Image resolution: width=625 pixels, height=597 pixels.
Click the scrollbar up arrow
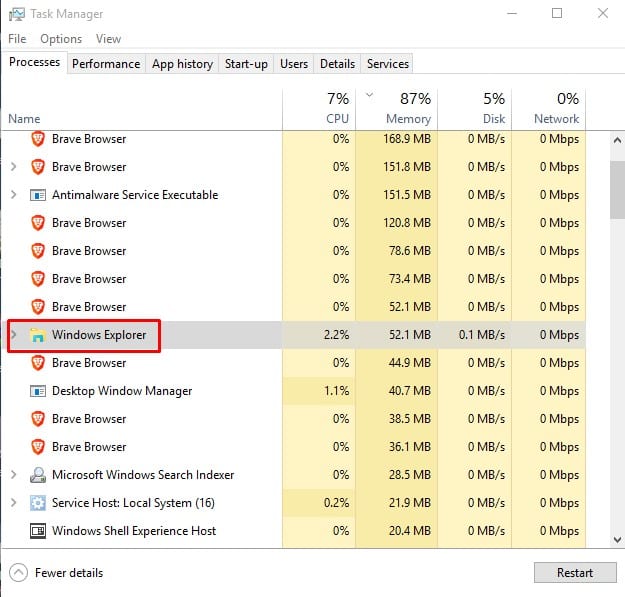coord(617,140)
